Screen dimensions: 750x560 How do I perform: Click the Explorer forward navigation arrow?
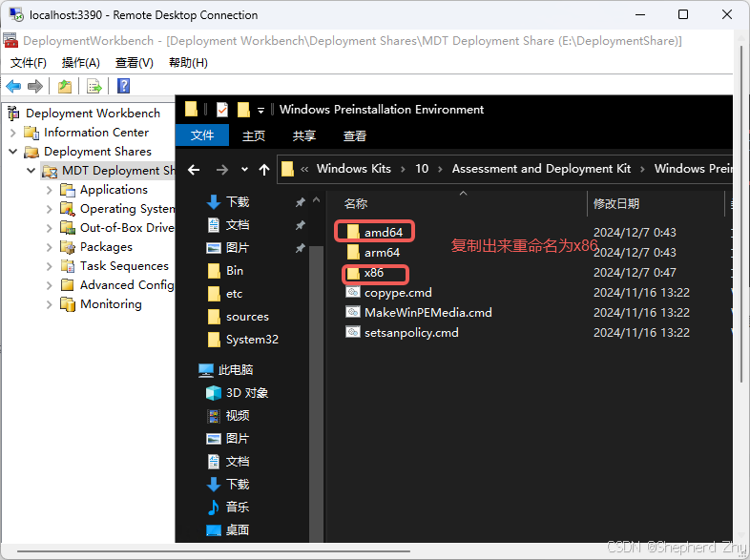pyautogui.click(x=222, y=169)
